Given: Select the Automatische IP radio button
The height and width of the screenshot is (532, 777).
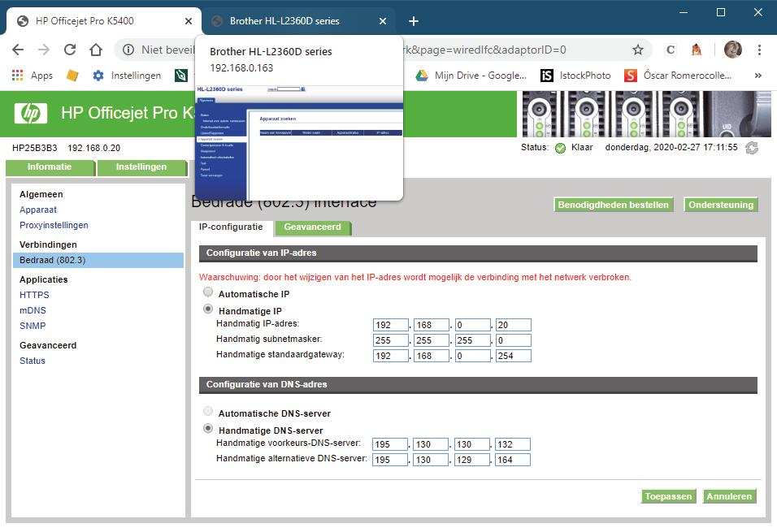Looking at the screenshot, I should pyautogui.click(x=208, y=292).
